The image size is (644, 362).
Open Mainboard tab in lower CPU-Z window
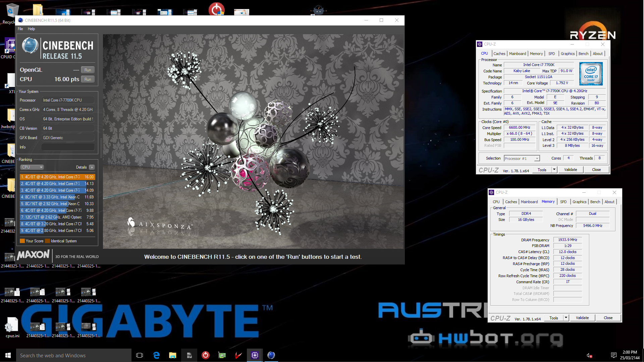pyautogui.click(x=529, y=202)
